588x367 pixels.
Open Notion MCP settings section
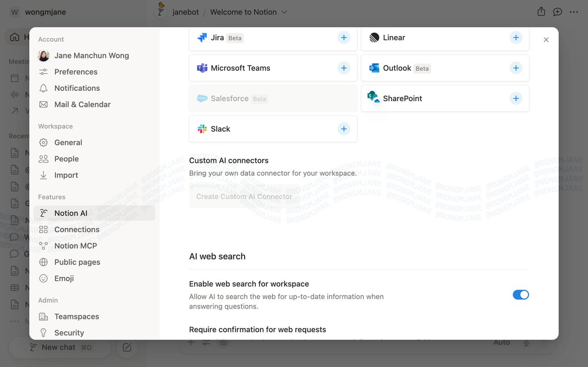tap(94, 246)
